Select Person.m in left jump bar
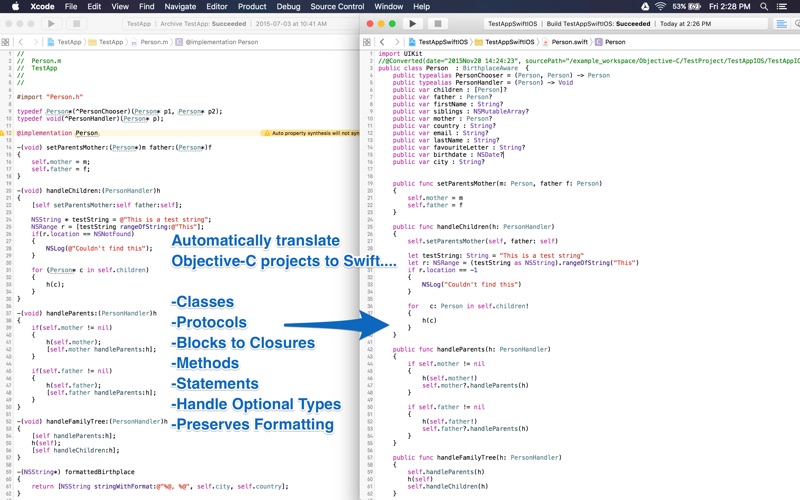800x500 pixels. 149,42
